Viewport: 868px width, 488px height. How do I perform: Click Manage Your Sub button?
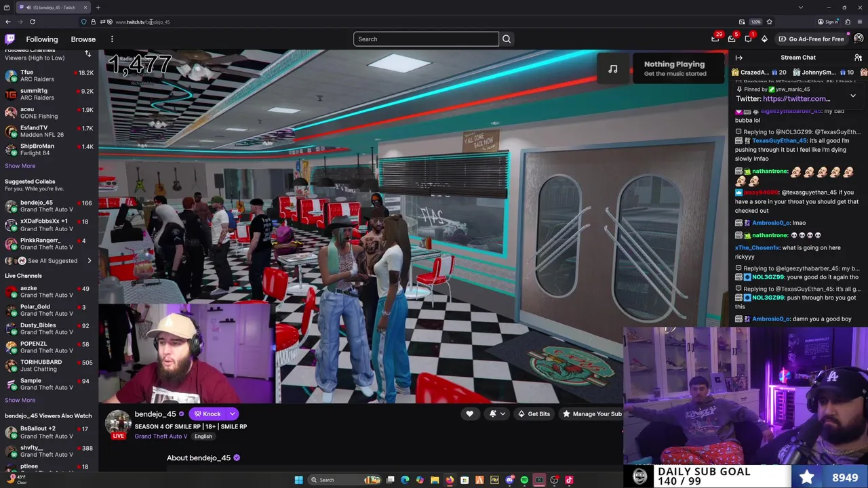point(591,413)
